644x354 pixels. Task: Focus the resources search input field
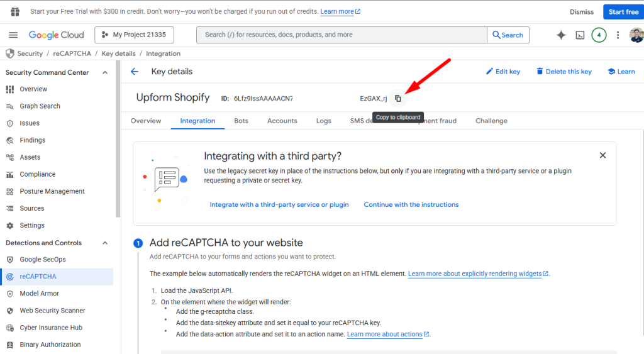(x=341, y=35)
